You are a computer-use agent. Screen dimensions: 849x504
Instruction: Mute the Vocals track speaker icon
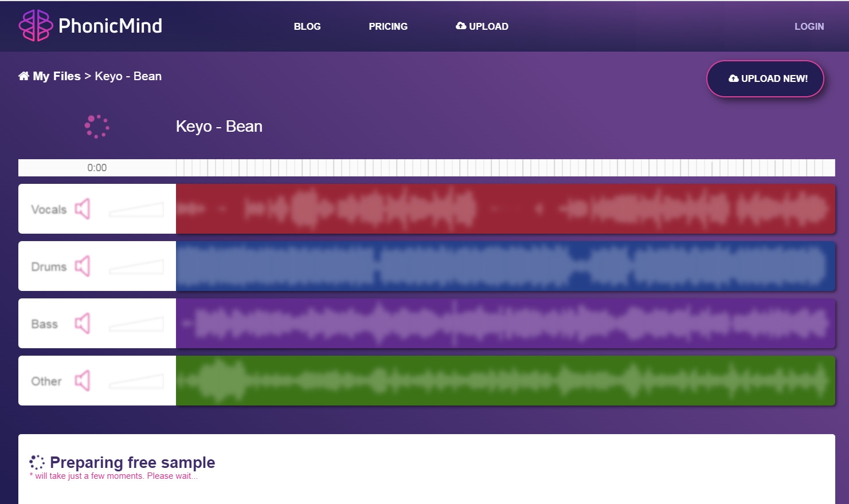(83, 209)
